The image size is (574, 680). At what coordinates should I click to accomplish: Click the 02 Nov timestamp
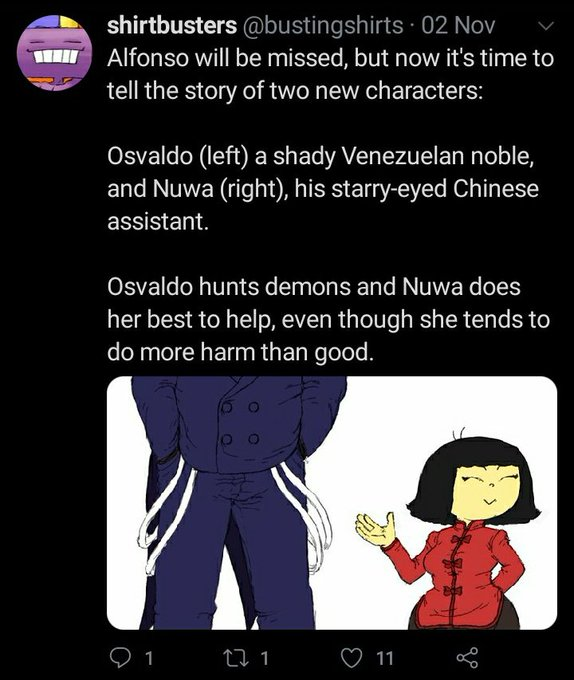(458, 25)
